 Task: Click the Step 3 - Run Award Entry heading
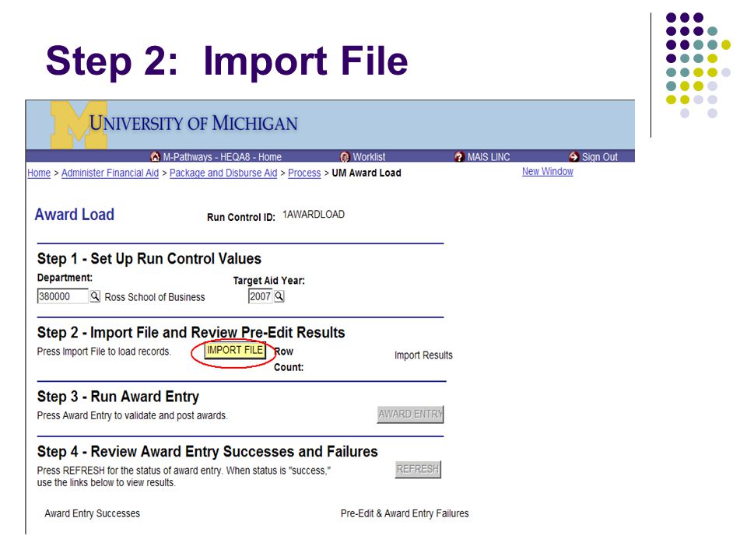coord(118,397)
